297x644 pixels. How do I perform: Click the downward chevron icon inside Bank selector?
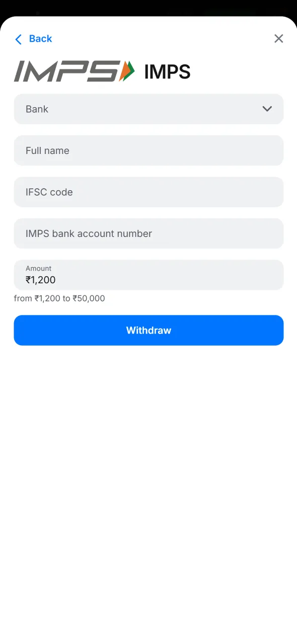(x=267, y=109)
